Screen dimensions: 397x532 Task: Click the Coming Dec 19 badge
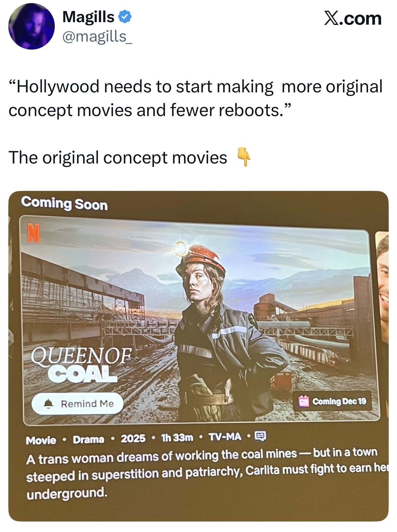pos(332,401)
